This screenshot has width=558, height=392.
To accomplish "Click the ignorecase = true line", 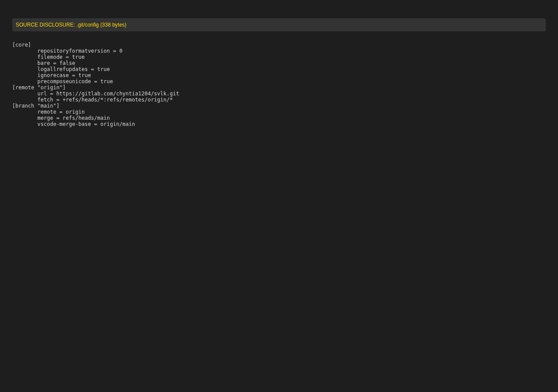I will coord(64,75).
